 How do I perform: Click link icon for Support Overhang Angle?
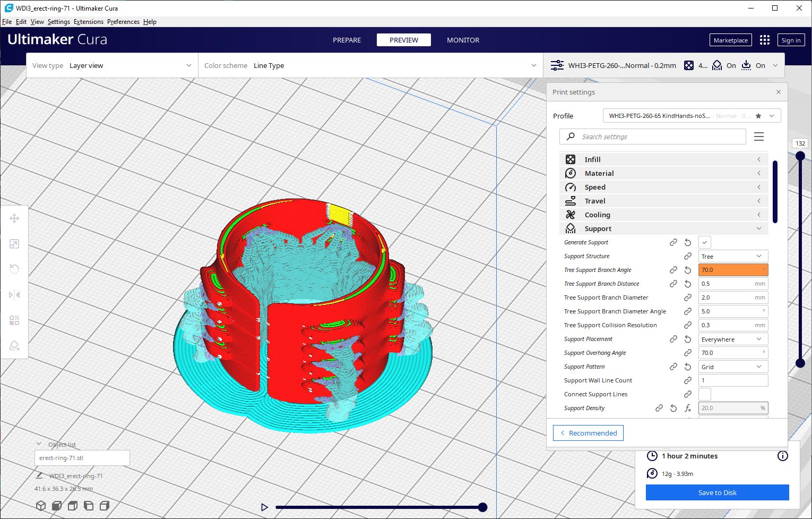click(687, 353)
